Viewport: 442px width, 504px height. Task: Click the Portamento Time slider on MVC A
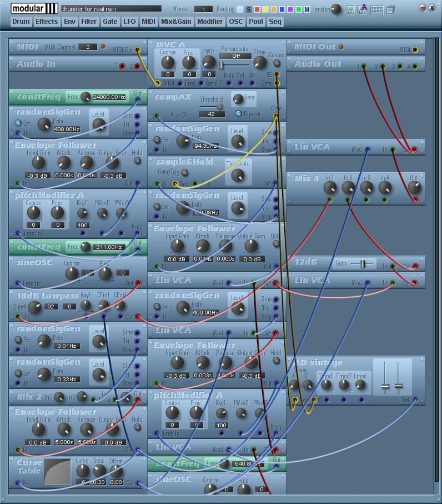234,65
